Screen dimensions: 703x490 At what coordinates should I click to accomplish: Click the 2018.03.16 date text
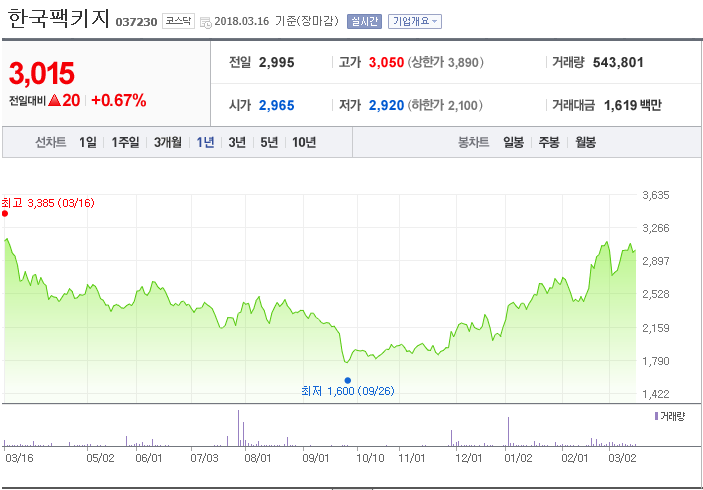(x=242, y=21)
